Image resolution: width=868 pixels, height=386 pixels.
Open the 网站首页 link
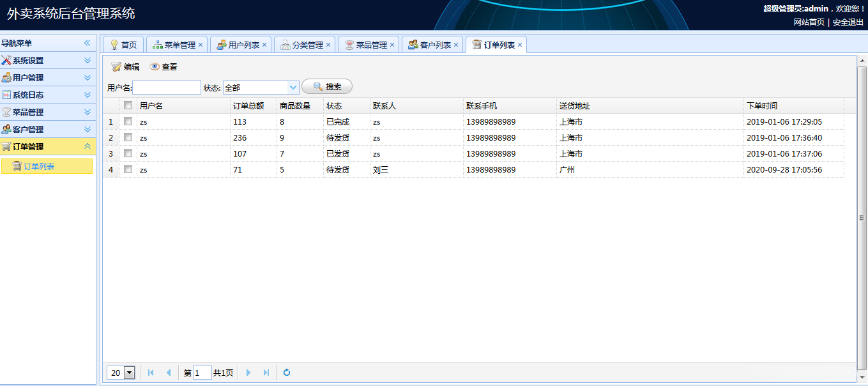(x=809, y=22)
